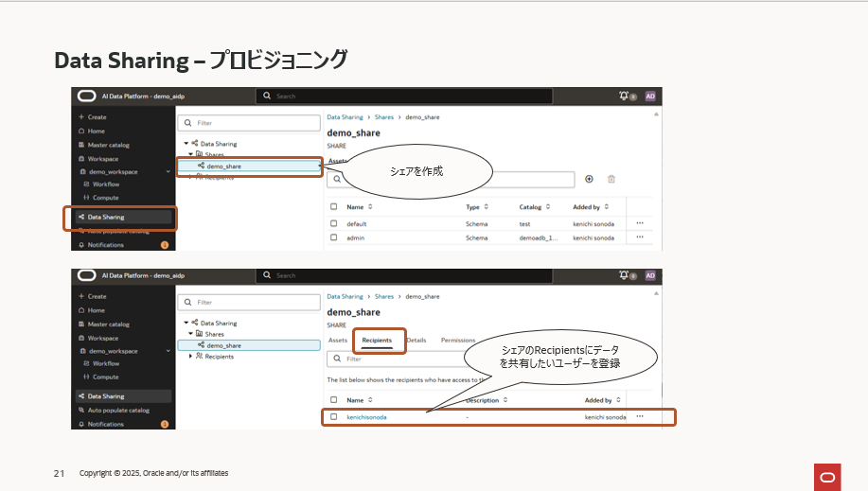
Task: Open Master catalog in the upper screenshot sidebar
Action: pos(103,145)
